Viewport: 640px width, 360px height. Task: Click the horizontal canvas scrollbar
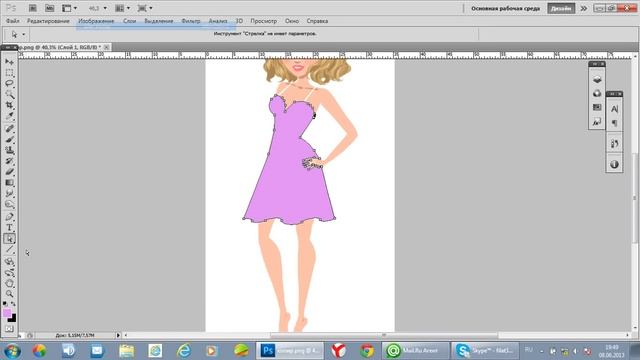click(x=384, y=335)
